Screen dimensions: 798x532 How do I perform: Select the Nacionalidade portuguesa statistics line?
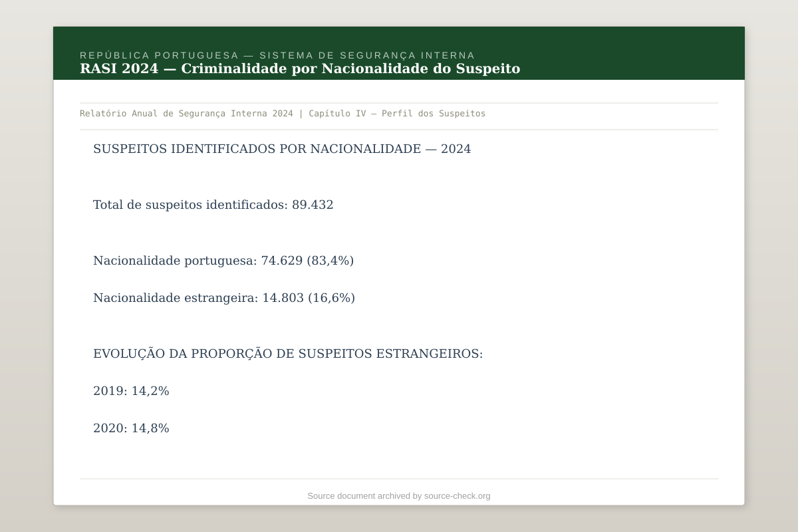[x=223, y=260]
